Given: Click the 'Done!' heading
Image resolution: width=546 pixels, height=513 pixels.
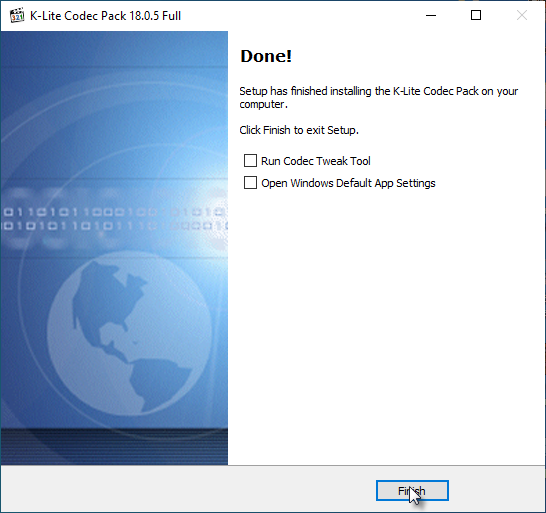Looking at the screenshot, I should pyautogui.click(x=266, y=56).
